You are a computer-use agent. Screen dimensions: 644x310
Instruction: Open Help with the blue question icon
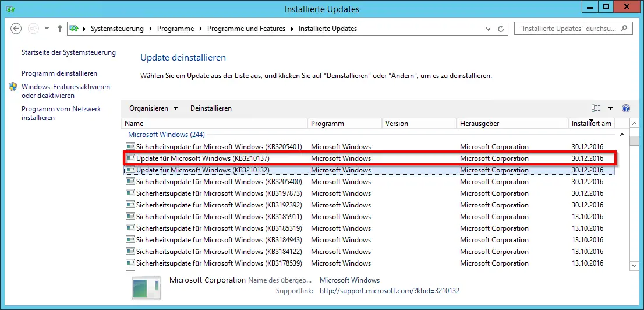[626, 108]
